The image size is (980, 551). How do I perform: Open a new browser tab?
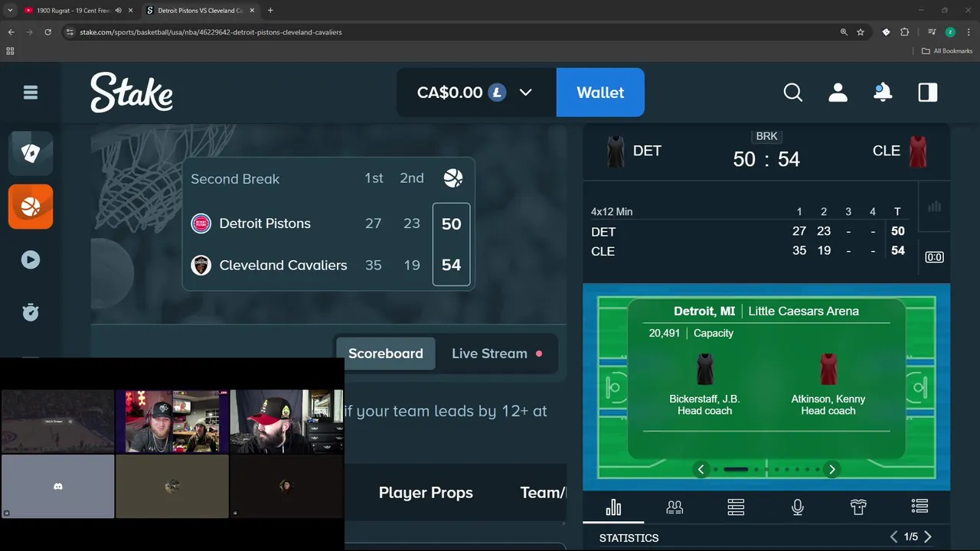point(270,11)
